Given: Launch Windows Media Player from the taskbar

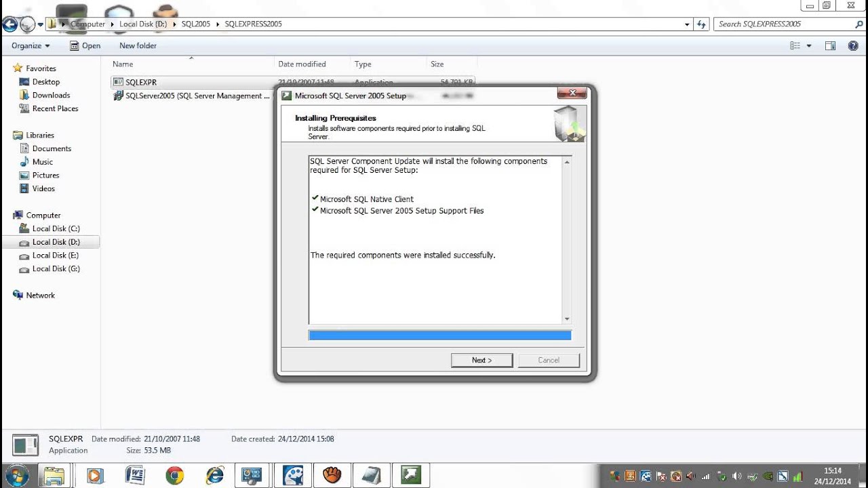Looking at the screenshot, I should [95, 475].
